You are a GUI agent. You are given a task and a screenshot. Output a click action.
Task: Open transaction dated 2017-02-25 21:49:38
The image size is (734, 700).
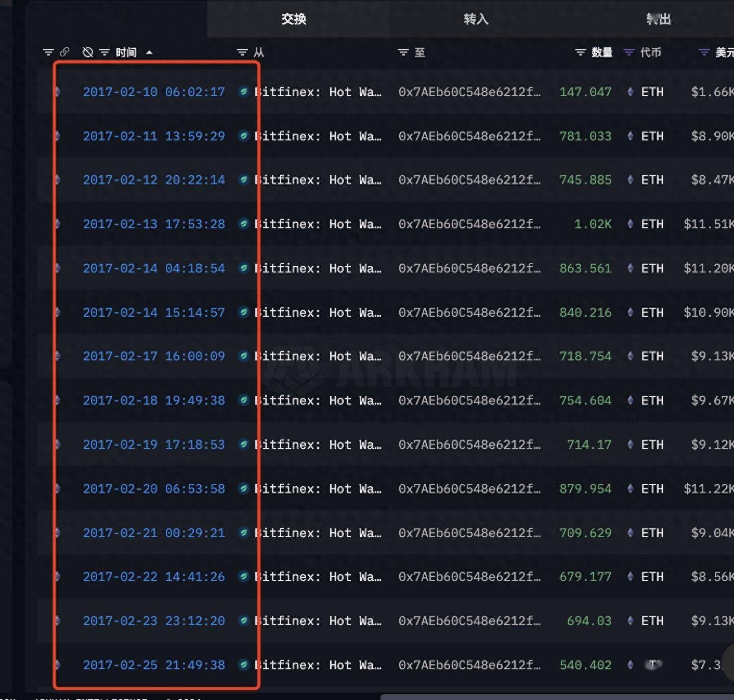(154, 665)
